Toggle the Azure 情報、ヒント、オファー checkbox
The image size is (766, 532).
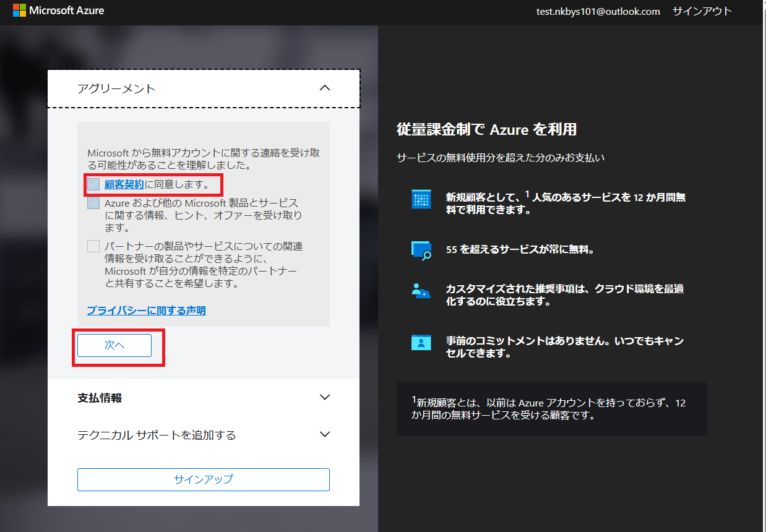pos(93,203)
